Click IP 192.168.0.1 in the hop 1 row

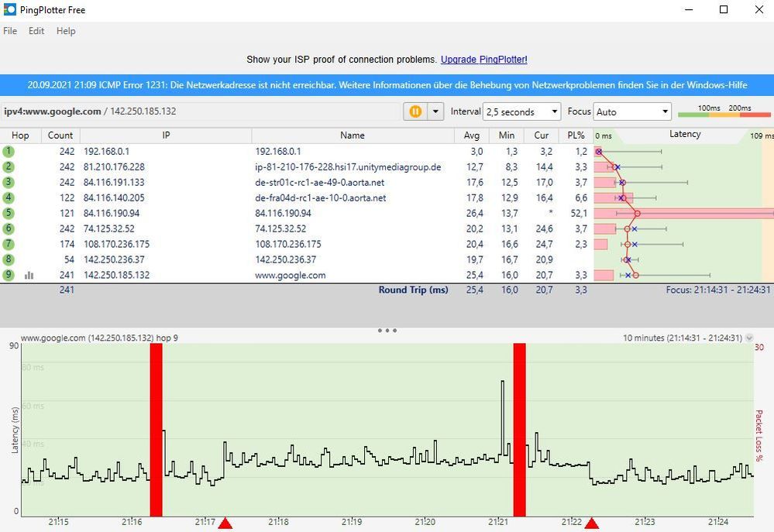click(x=106, y=152)
